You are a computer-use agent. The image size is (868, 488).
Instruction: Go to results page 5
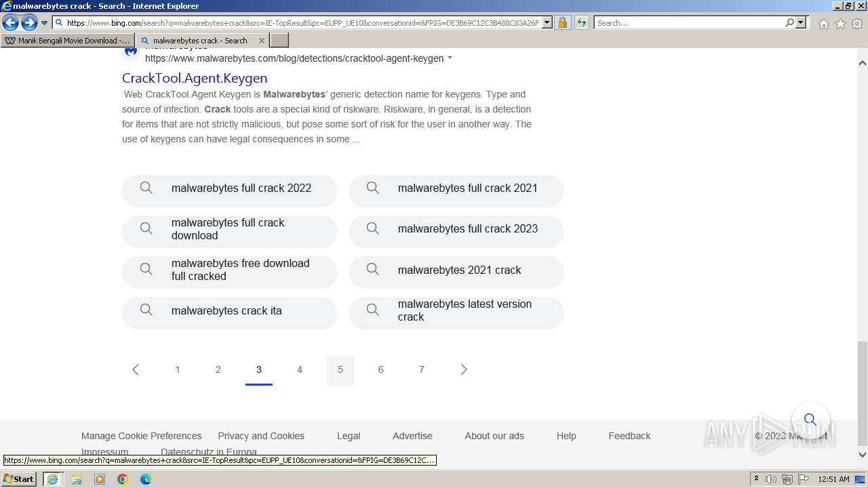pos(340,369)
